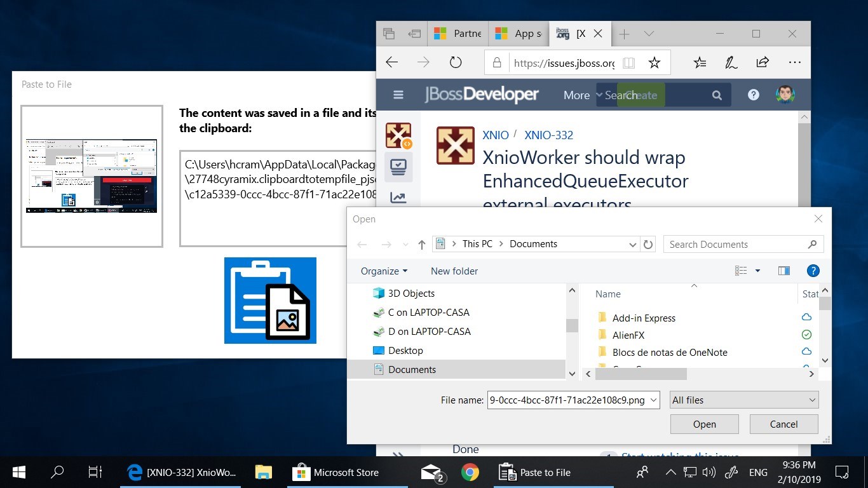Open Edge Settings and more menu
Image resolution: width=868 pixels, height=488 pixels.
(794, 62)
